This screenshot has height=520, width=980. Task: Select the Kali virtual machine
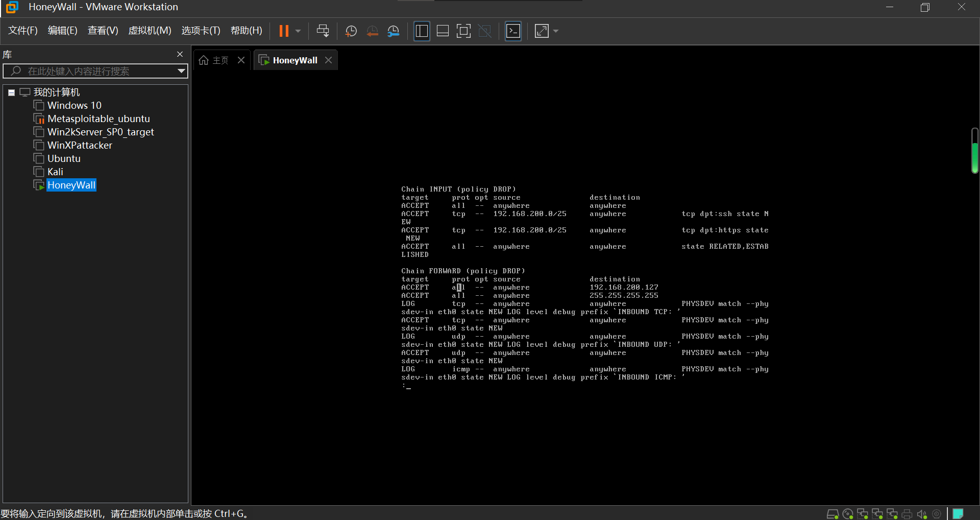click(x=55, y=172)
